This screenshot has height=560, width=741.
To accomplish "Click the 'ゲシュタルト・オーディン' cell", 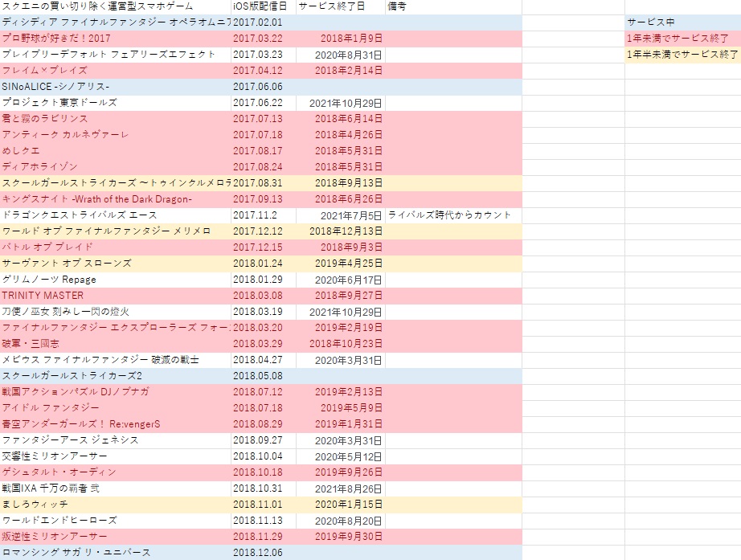I will tap(116, 472).
